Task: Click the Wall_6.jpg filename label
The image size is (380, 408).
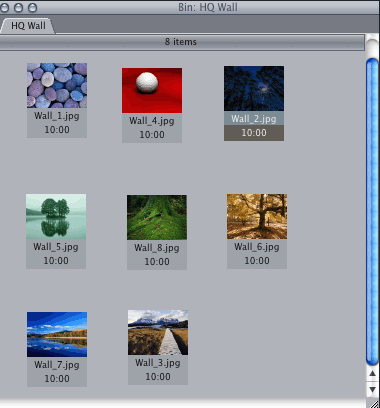Action: (x=257, y=247)
